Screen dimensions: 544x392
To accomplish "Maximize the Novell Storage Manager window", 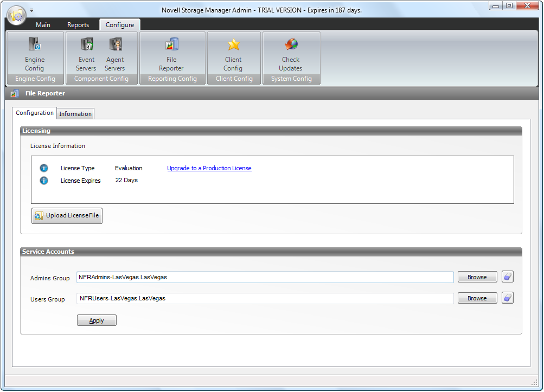I will click(509, 5).
